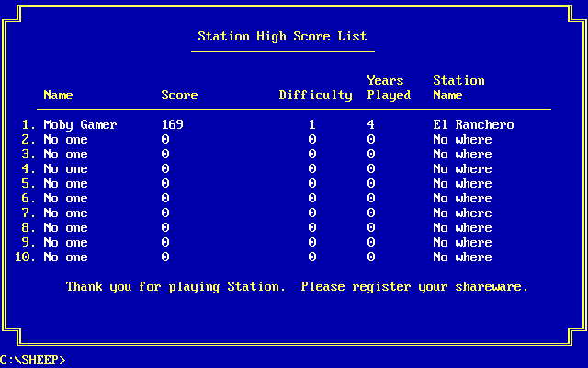Click difficulty value '1' in Moby Gamer row

click(x=312, y=124)
